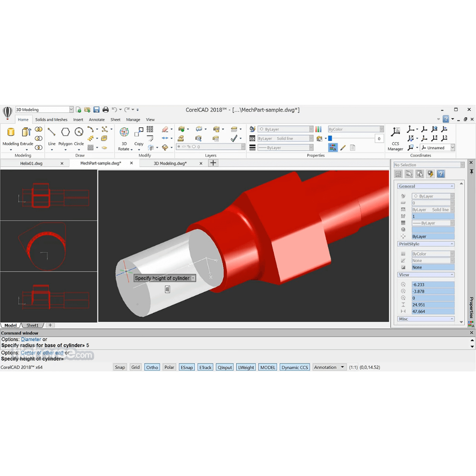Open the CCS Manager
This screenshot has height=476, width=476.
coord(396,138)
